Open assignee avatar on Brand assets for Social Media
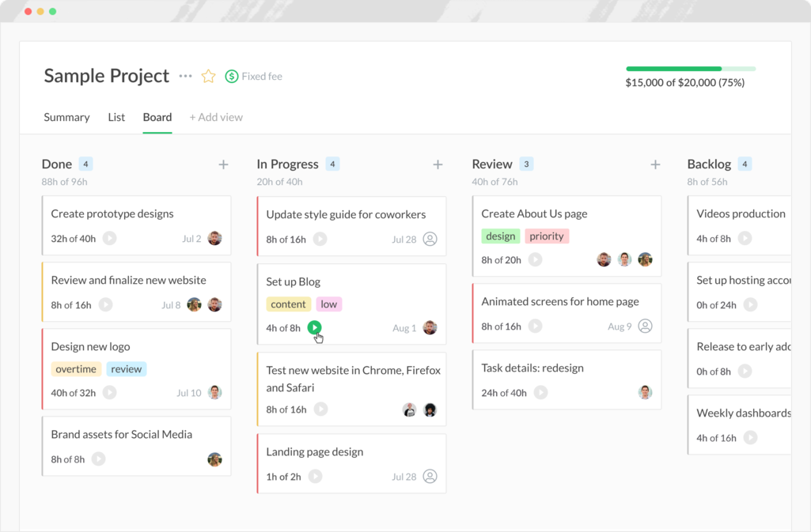The width and height of the screenshot is (811, 532). point(214,458)
